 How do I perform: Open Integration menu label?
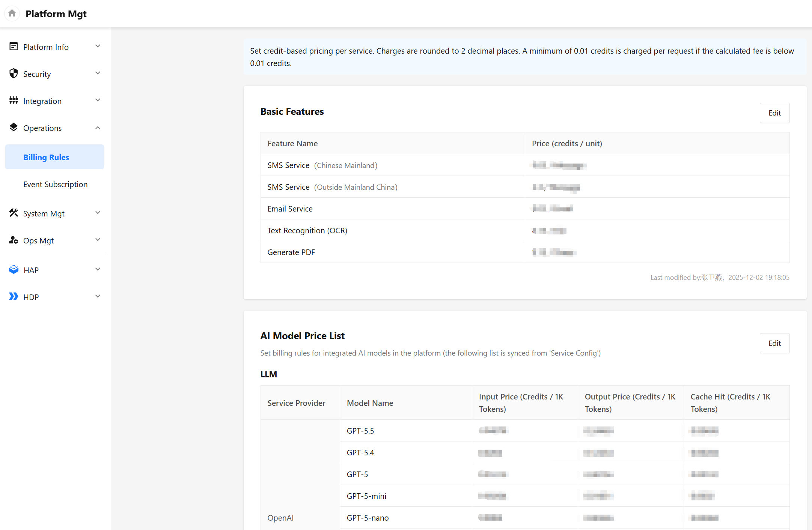pos(42,101)
